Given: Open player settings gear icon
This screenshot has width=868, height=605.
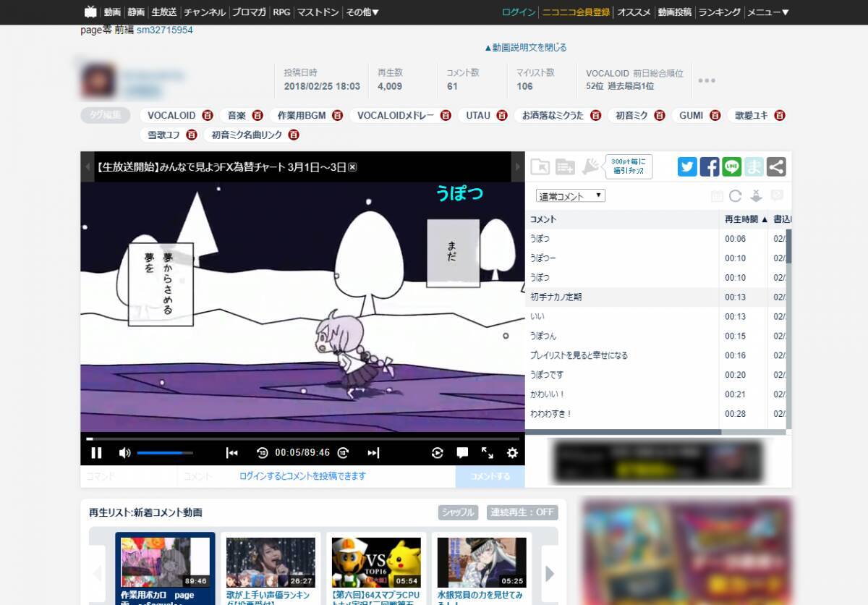Looking at the screenshot, I should [512, 453].
